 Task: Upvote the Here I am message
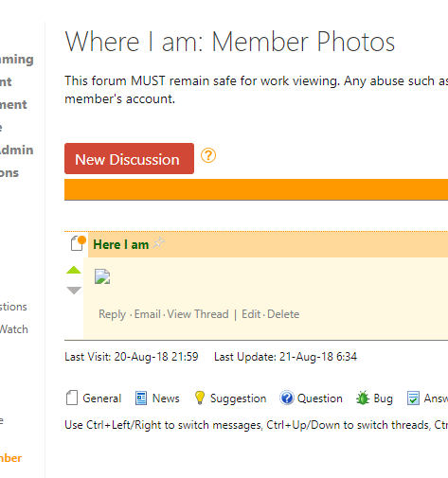click(x=74, y=270)
